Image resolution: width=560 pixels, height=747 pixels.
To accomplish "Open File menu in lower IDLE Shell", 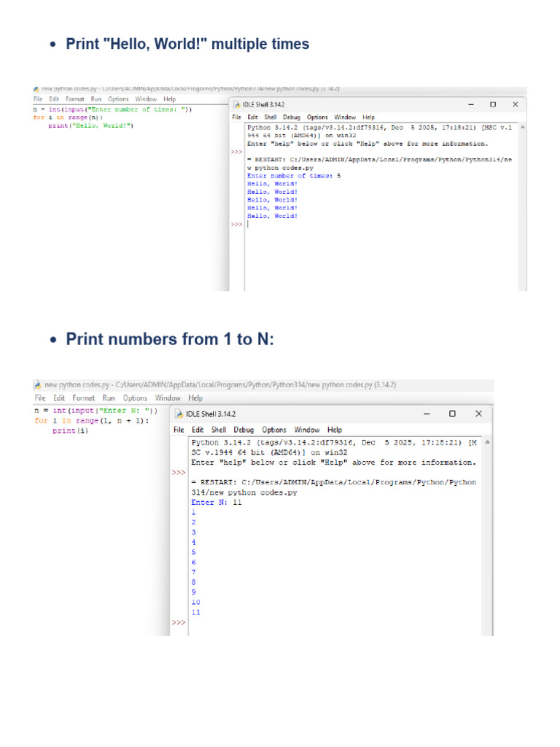I will coord(179,430).
